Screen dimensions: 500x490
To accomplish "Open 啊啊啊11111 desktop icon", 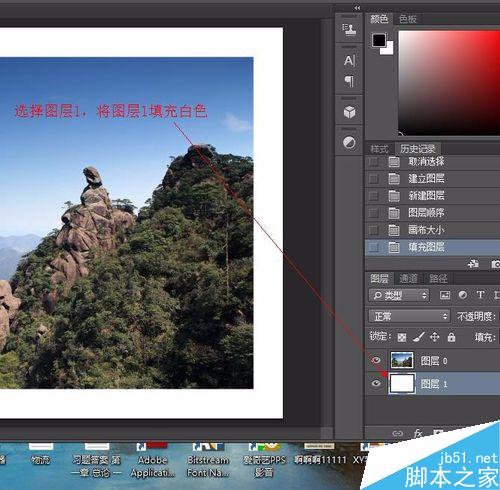I will click(320, 455).
